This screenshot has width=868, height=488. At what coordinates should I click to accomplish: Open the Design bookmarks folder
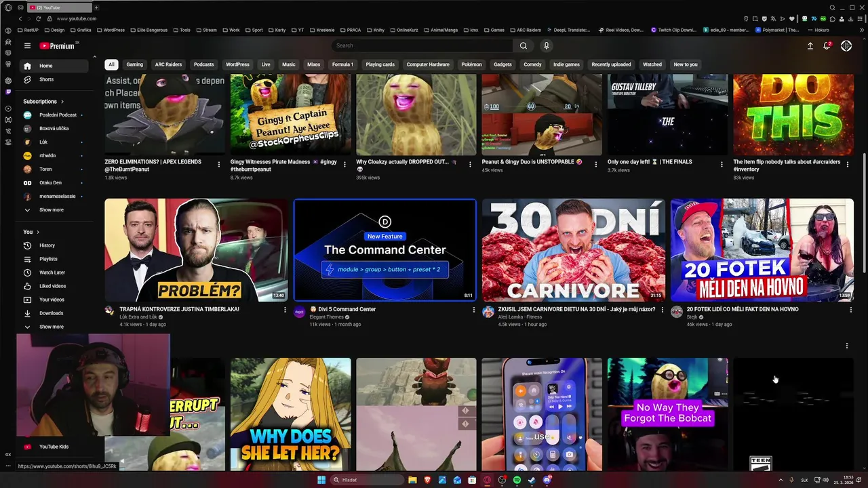(54, 30)
